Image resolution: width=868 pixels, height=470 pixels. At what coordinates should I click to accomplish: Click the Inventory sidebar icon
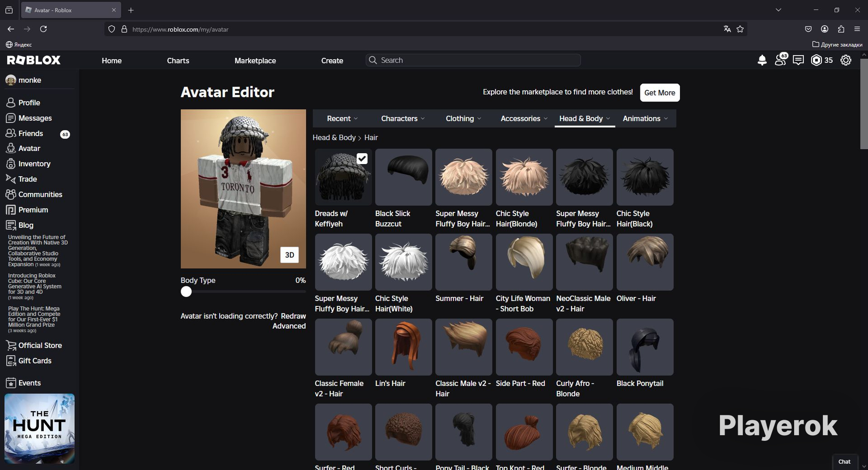pos(11,164)
